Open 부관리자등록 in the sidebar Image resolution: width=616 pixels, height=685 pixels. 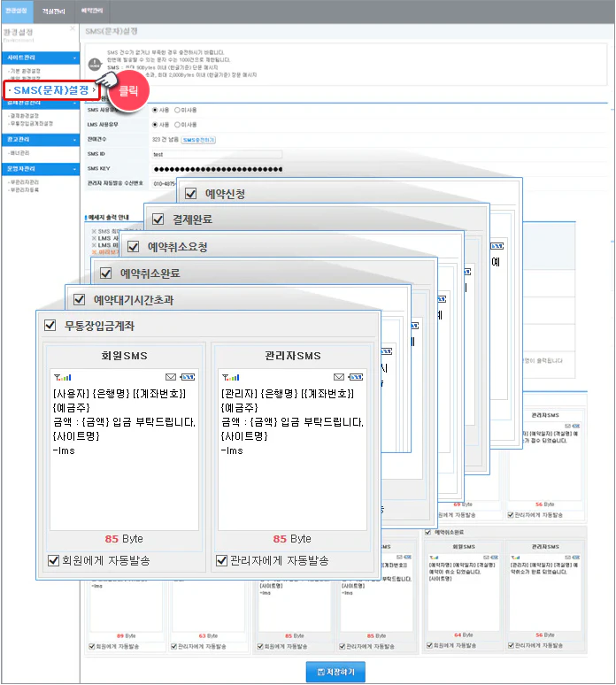coord(24,190)
